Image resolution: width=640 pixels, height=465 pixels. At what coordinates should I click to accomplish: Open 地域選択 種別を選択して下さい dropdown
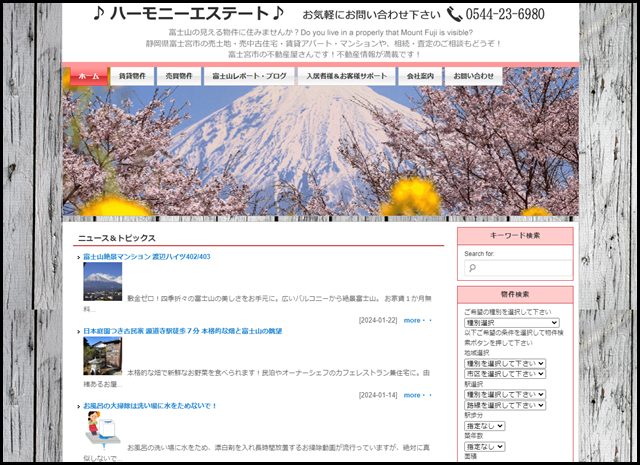pos(505,363)
